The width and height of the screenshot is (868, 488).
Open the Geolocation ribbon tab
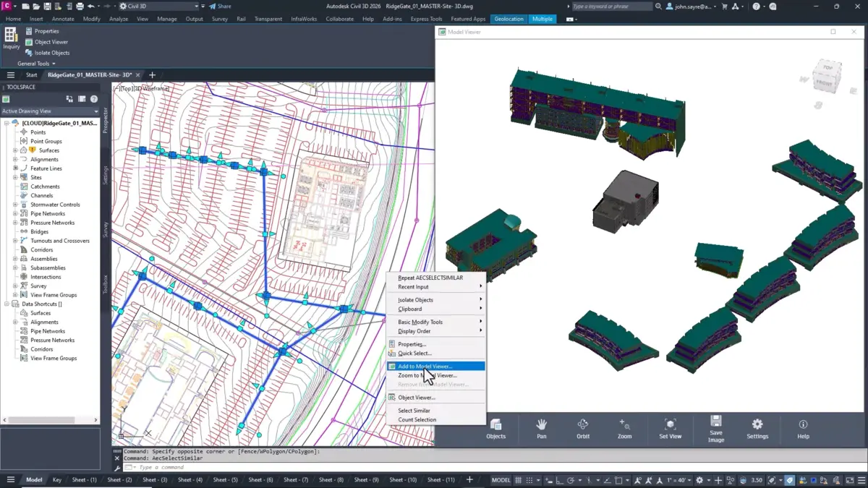509,19
